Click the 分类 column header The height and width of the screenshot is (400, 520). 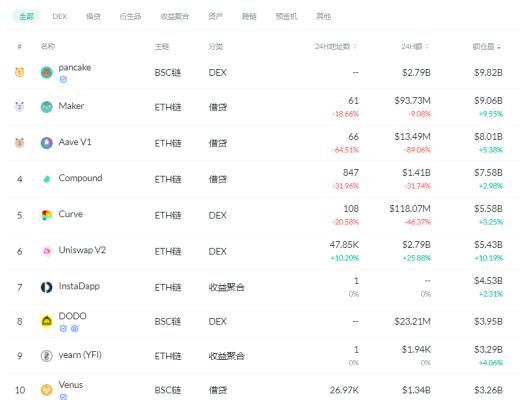point(216,46)
